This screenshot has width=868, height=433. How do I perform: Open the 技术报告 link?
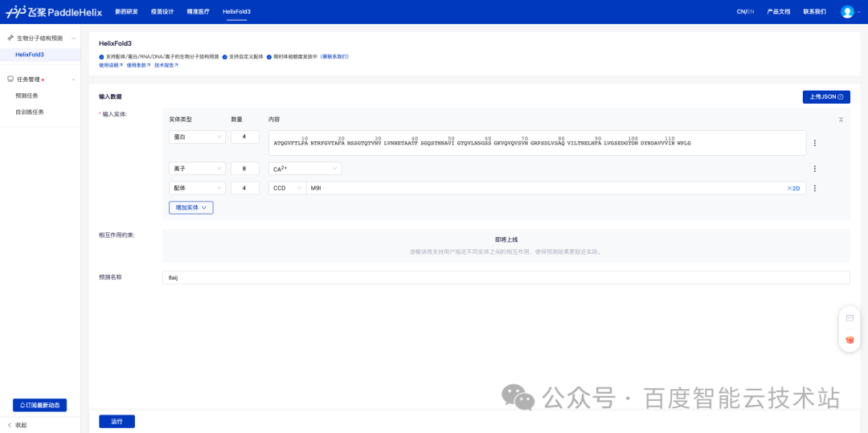[166, 65]
